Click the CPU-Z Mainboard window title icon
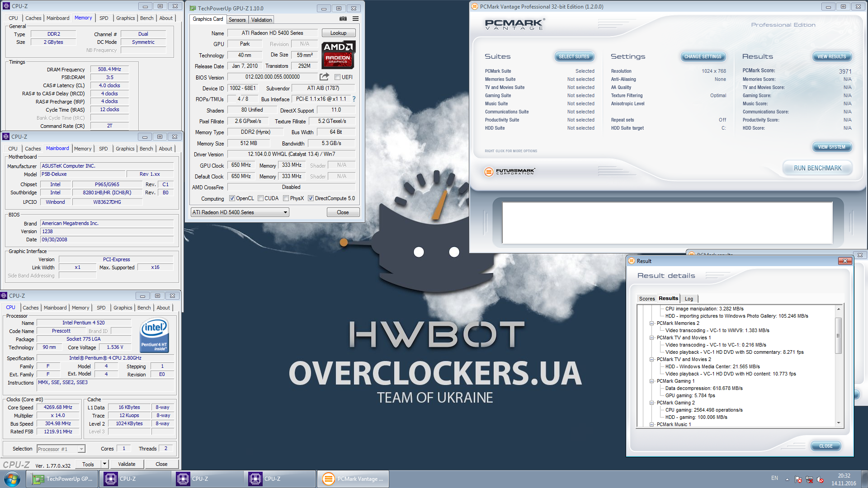The image size is (868, 488). [x=6, y=136]
